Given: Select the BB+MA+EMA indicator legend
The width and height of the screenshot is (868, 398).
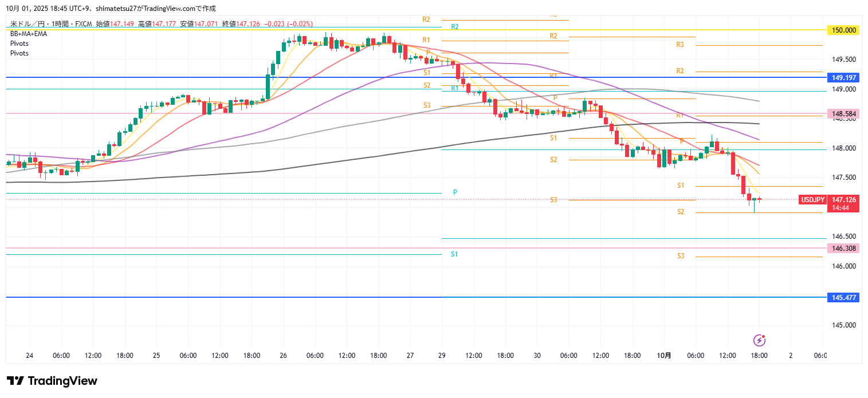Looking at the screenshot, I should (x=29, y=34).
